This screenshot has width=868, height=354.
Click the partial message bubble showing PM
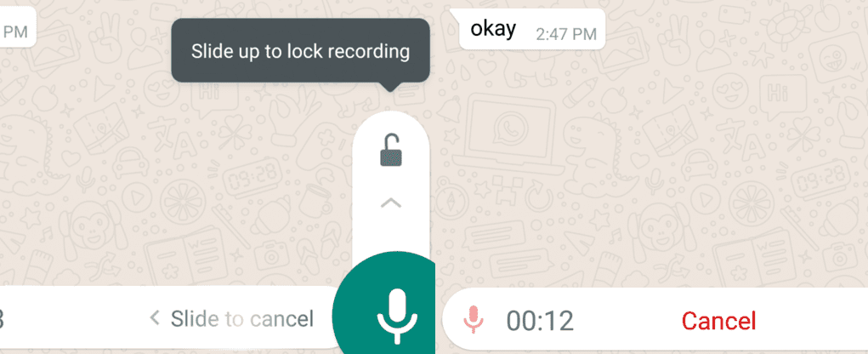[x=17, y=26]
